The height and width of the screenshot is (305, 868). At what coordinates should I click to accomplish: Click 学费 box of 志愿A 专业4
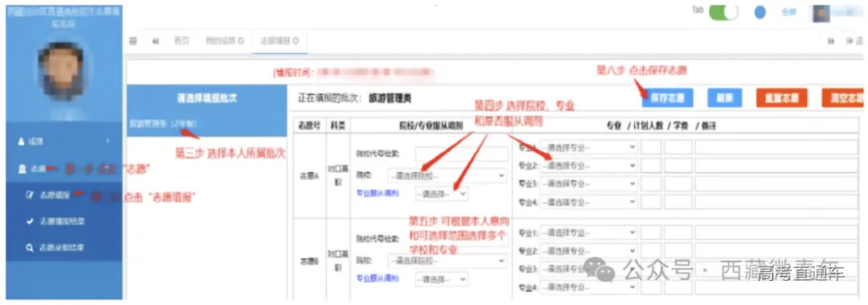[x=678, y=202]
